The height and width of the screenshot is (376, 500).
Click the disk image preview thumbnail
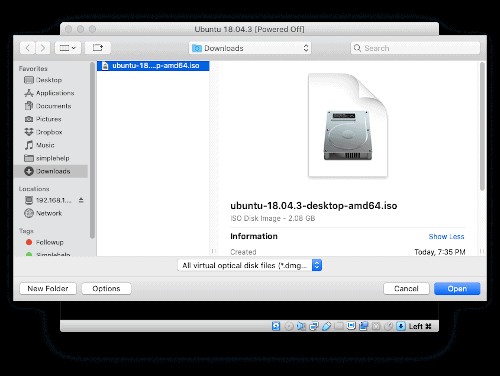pyautogui.click(x=348, y=125)
